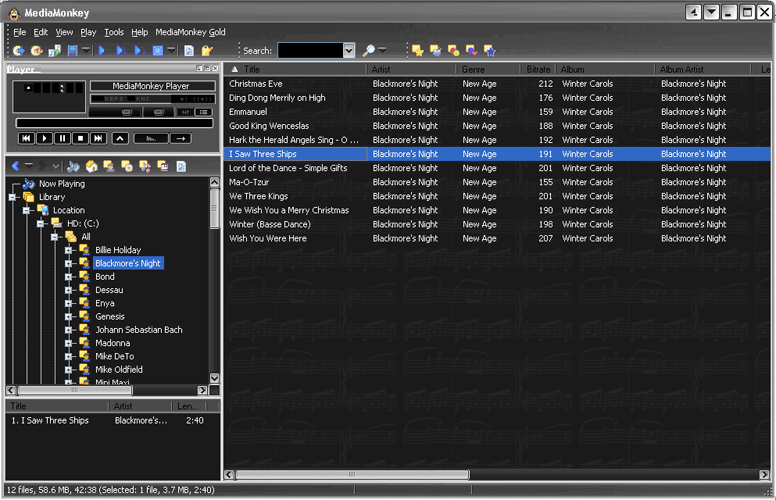Toggle the equalizer button in Player
The image size is (776, 500).
tap(186, 112)
